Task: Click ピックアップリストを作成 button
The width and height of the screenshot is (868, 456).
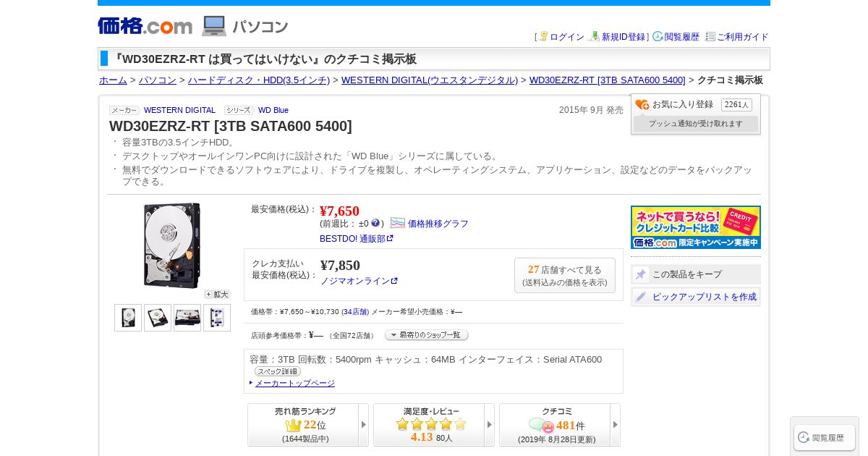Action: (x=696, y=297)
